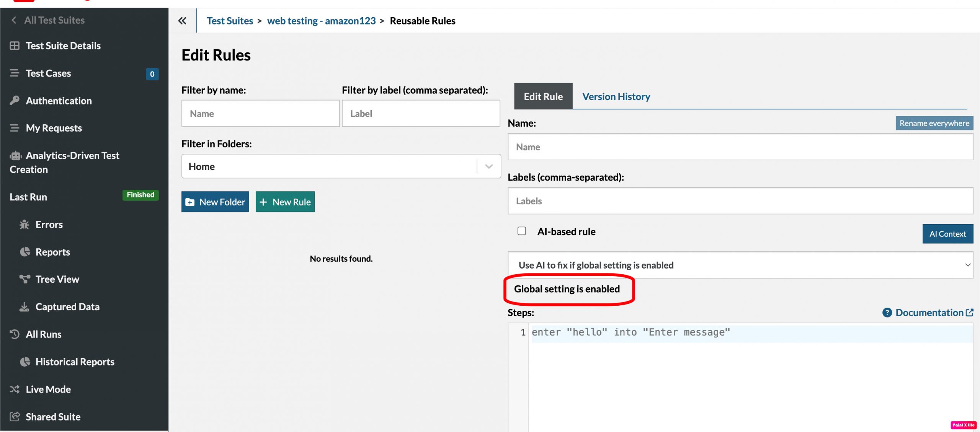Click the Shared Suite share icon

click(15, 417)
